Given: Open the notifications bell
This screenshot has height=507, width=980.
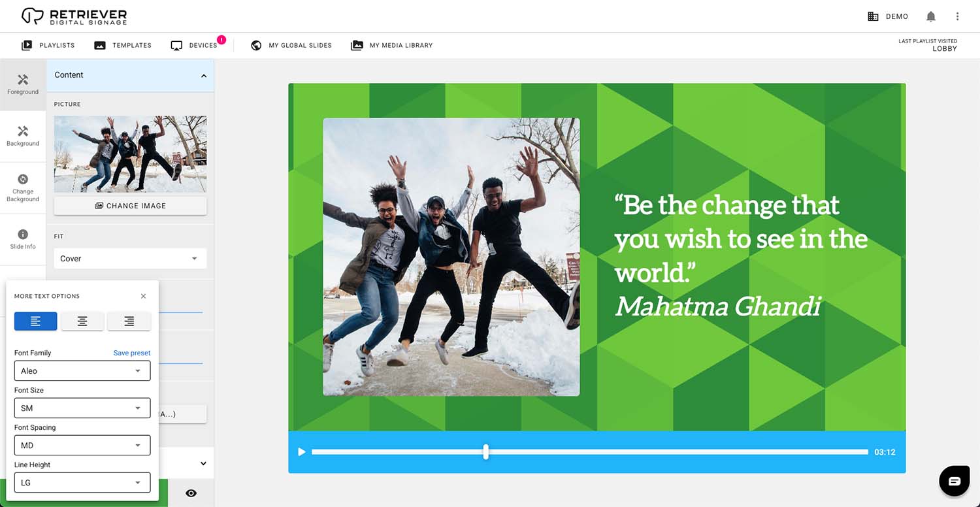Looking at the screenshot, I should [x=931, y=16].
